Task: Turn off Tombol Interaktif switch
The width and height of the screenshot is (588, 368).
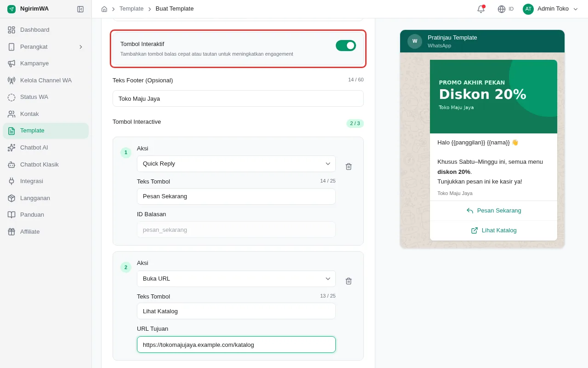Action: [x=346, y=46]
